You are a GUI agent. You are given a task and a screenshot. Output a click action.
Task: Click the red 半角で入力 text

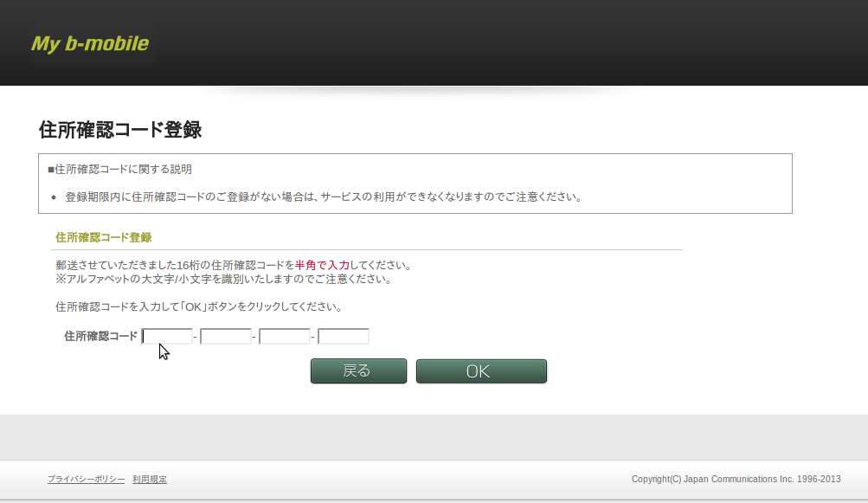[322, 265]
